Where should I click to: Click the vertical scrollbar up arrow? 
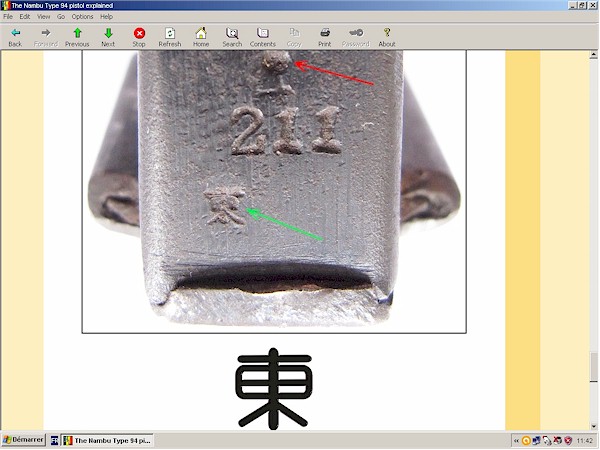(594, 55)
